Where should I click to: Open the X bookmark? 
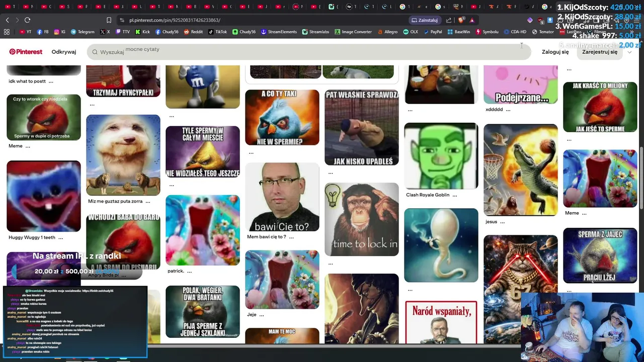pos(105,32)
